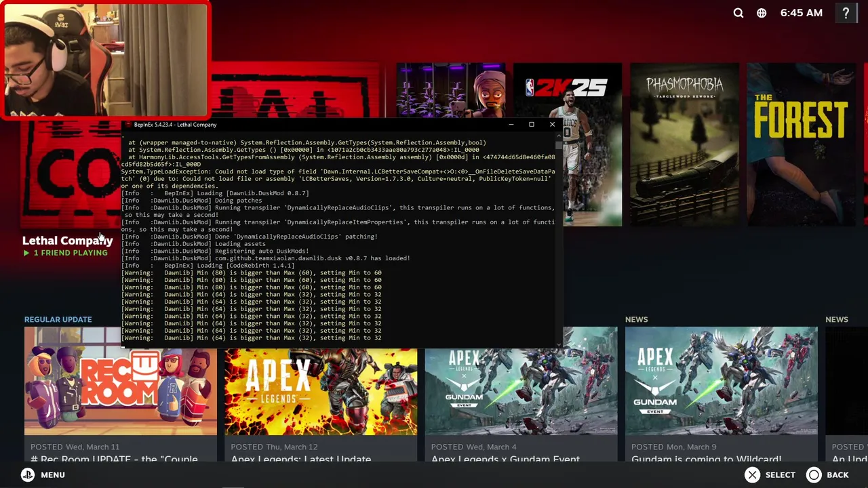868x488 pixels.
Task: Click BepInEx 5.4.23.4 - Lethal Company title
Action: point(175,125)
